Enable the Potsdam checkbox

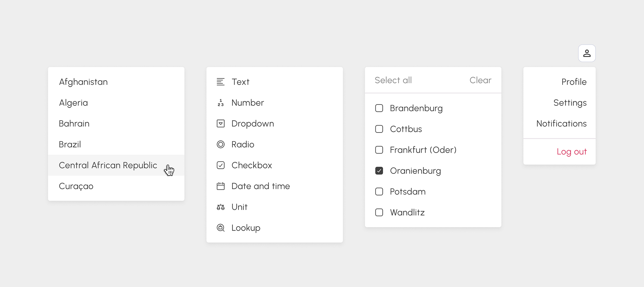[x=379, y=191]
